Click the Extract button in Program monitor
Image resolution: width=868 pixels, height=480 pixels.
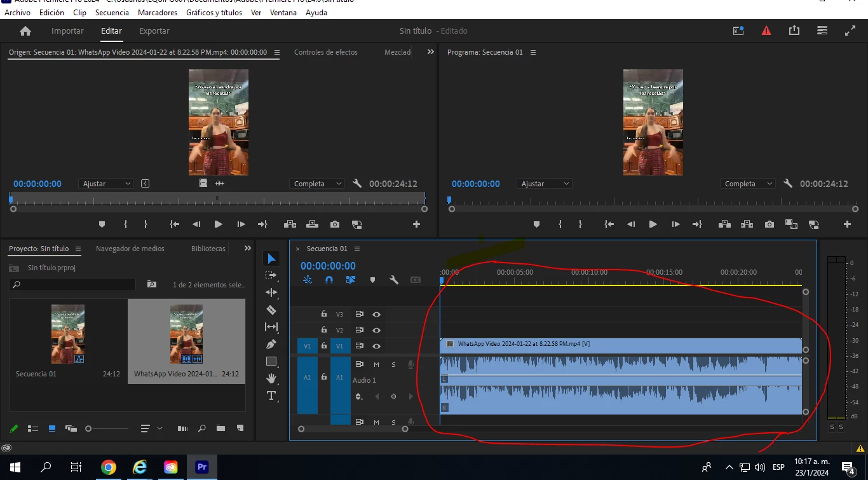[x=747, y=224]
